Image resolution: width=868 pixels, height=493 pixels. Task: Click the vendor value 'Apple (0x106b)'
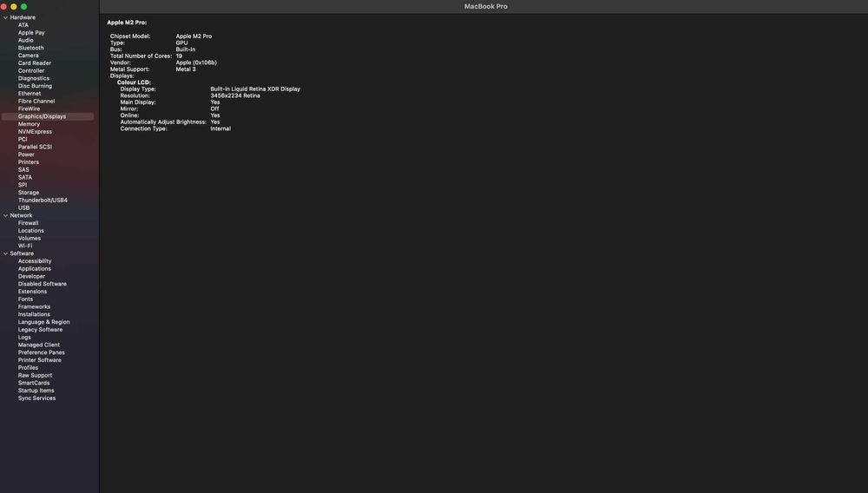[196, 62]
